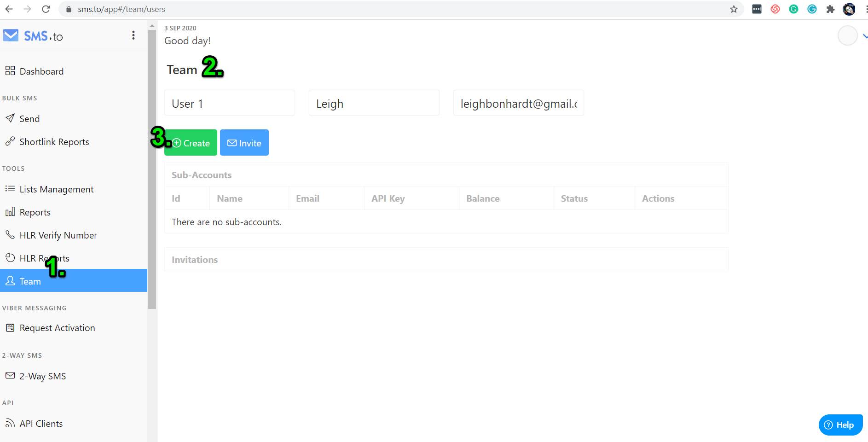The width and height of the screenshot is (868, 442).
Task: Open Reports via the bar-chart icon
Action: [x=10, y=212]
